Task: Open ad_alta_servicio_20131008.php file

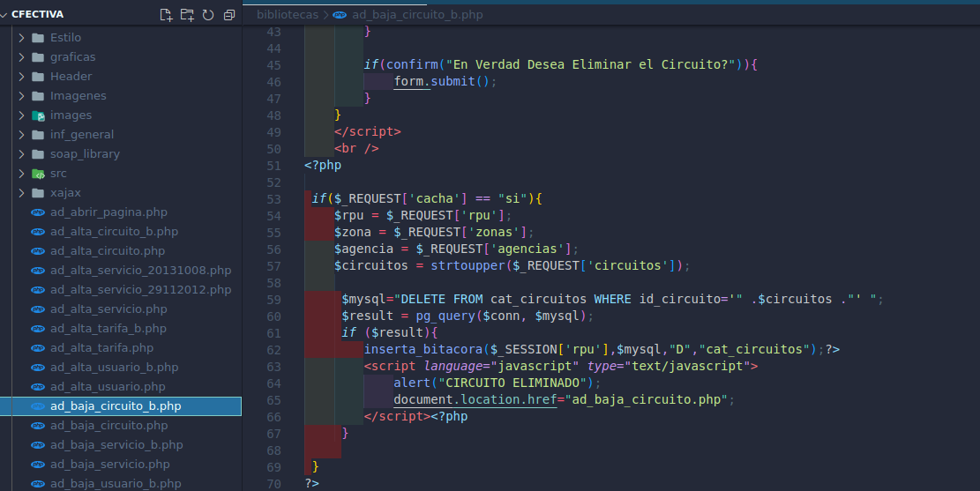Action: tap(121, 270)
